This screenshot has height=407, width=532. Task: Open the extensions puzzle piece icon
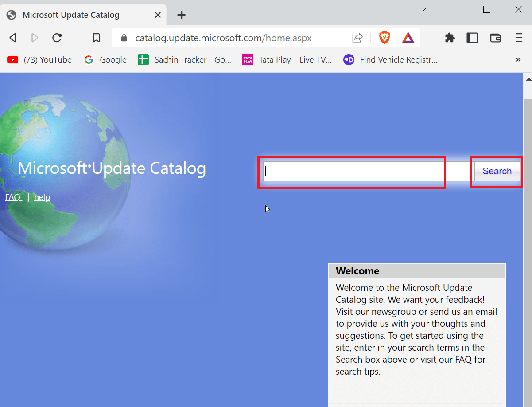[450, 38]
